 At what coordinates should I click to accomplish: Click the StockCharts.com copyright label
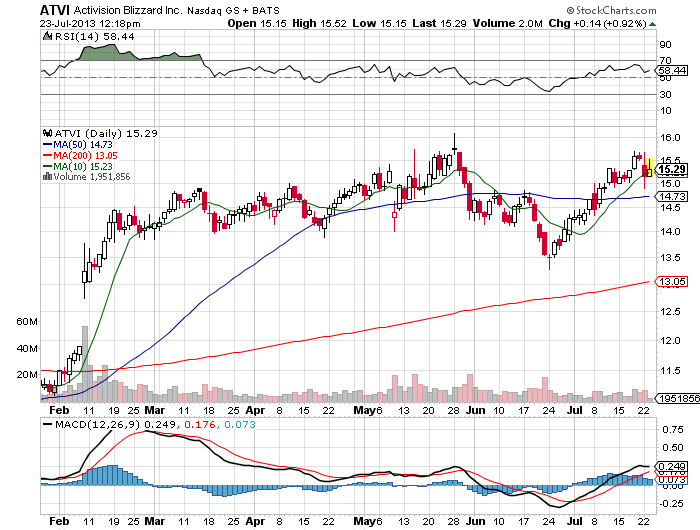pyautogui.click(x=612, y=10)
